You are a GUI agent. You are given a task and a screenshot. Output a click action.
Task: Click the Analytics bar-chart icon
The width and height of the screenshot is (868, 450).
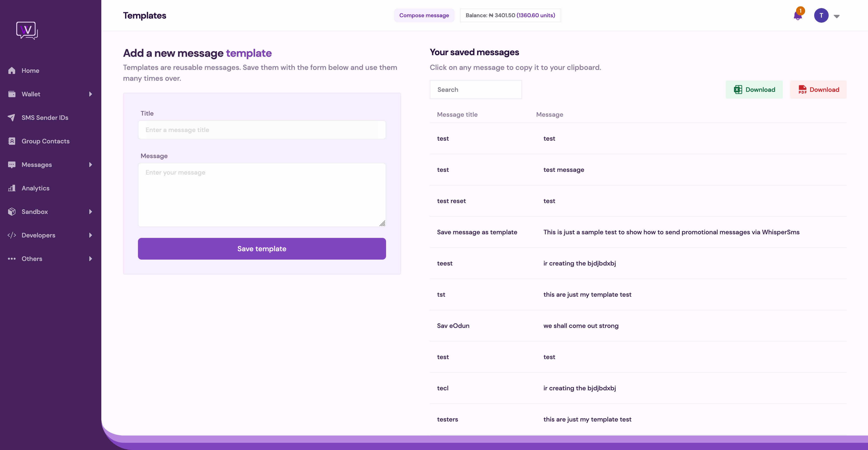tap(12, 188)
